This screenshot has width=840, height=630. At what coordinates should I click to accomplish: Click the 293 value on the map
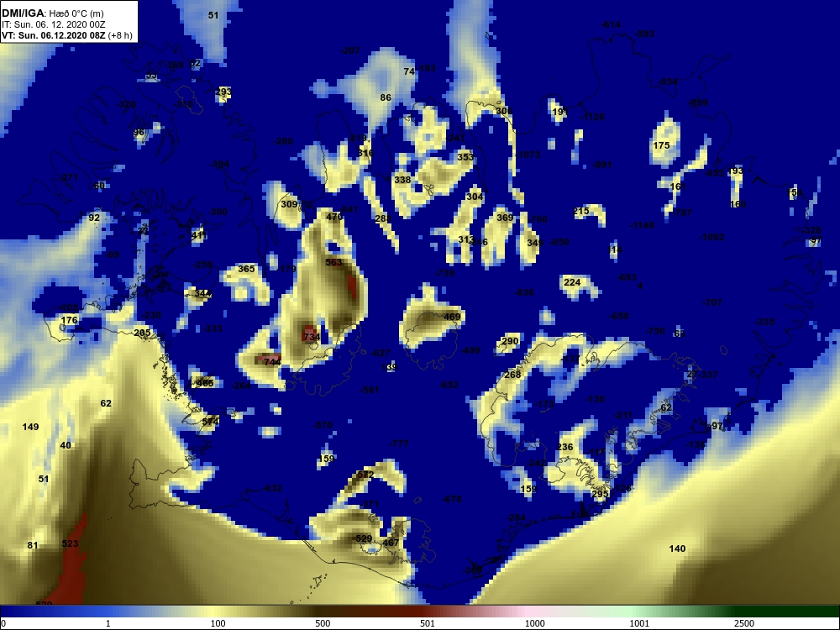[x=223, y=92]
